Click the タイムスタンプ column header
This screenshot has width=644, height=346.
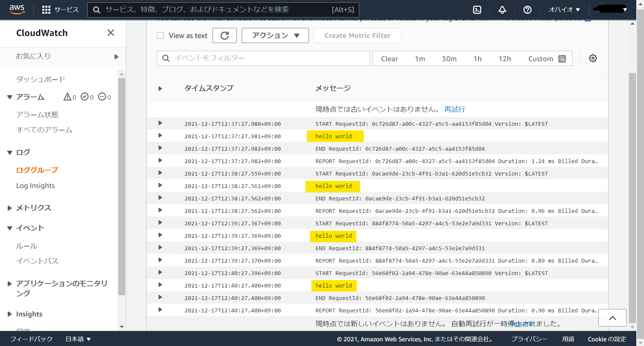pos(209,88)
